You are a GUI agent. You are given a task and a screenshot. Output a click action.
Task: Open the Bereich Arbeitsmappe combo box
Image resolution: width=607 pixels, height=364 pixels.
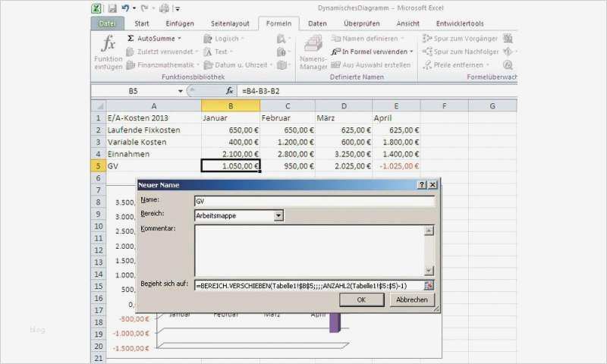(x=239, y=216)
